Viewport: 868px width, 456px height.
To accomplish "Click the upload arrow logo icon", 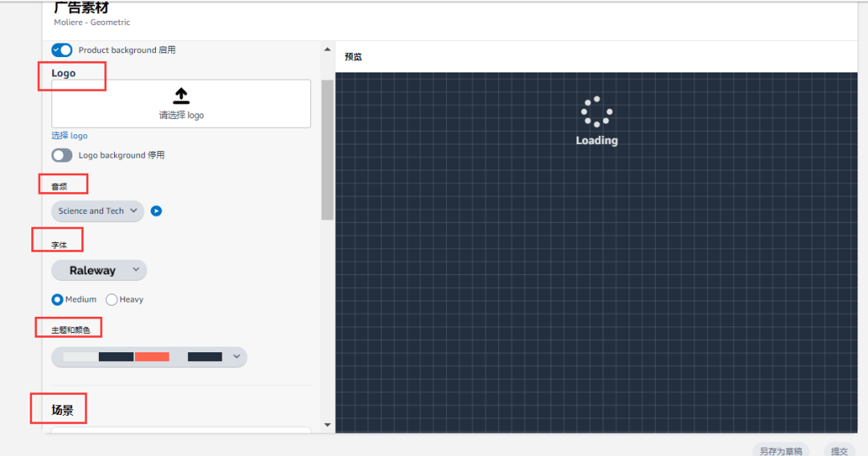I will pyautogui.click(x=181, y=96).
